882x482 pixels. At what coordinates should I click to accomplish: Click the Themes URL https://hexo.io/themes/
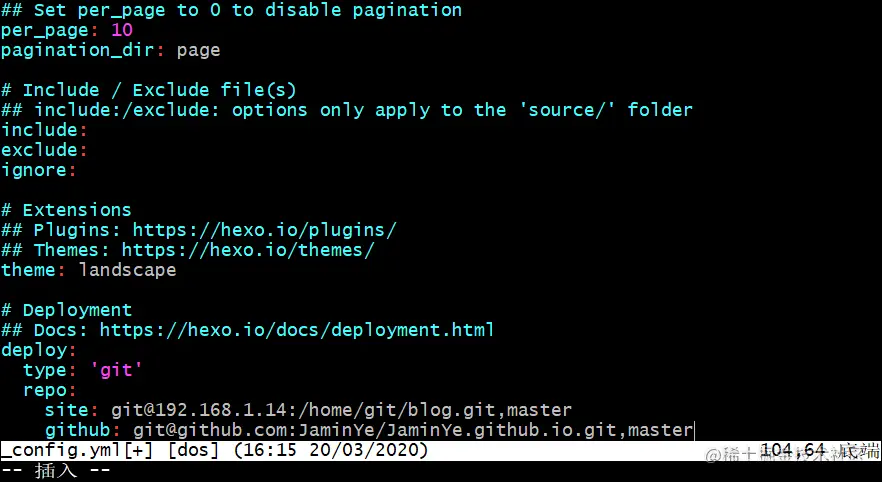(x=248, y=250)
